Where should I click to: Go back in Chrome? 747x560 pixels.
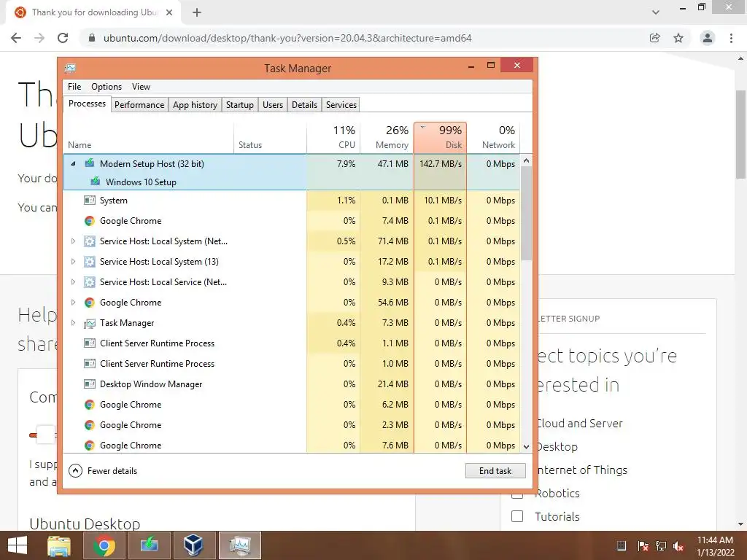tap(16, 38)
